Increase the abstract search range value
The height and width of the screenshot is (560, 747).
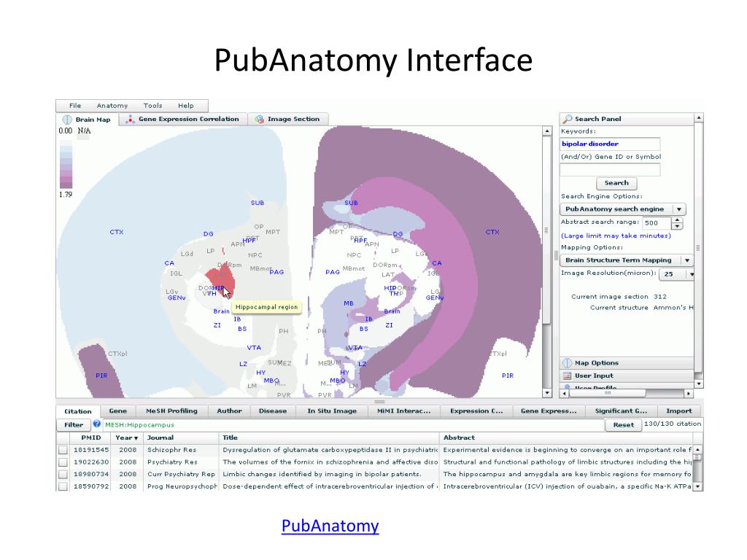pos(677,220)
